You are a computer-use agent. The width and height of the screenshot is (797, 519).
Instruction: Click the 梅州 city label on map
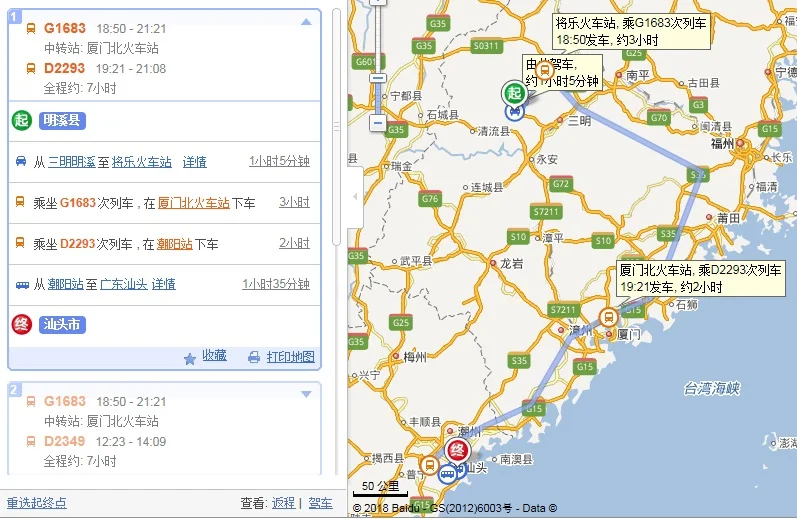[415, 357]
